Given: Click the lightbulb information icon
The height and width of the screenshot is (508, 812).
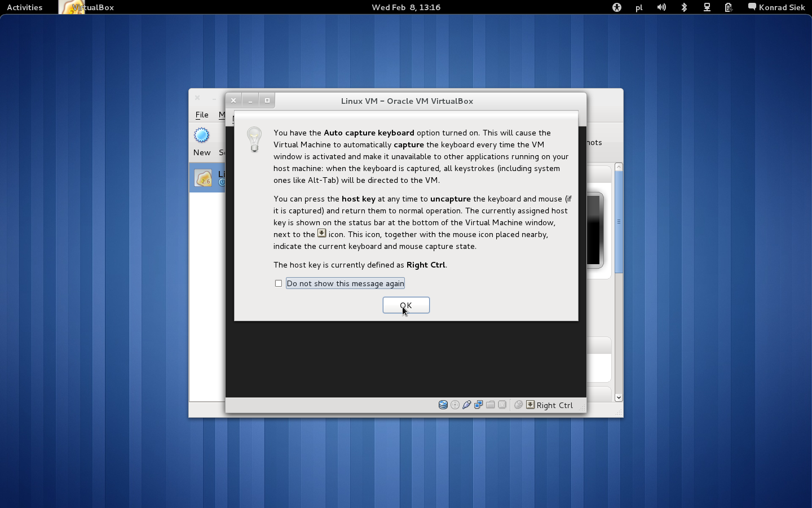Looking at the screenshot, I should [254, 139].
